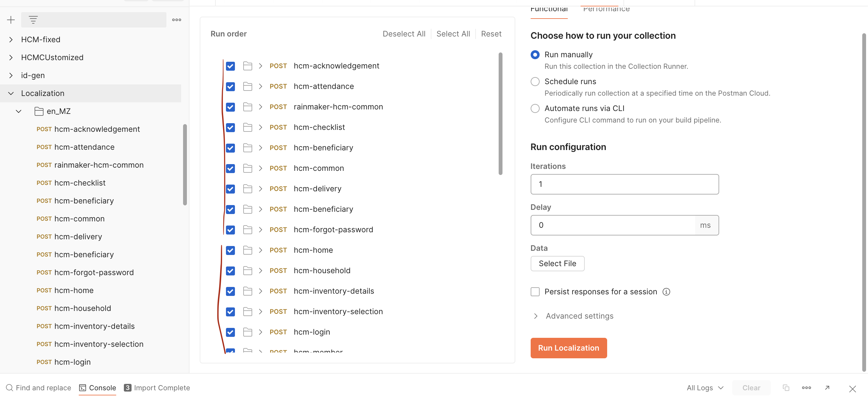Image resolution: width=868 pixels, height=405 pixels.
Task: Expand hcm-acknowledgement run order chevron
Action: point(261,66)
